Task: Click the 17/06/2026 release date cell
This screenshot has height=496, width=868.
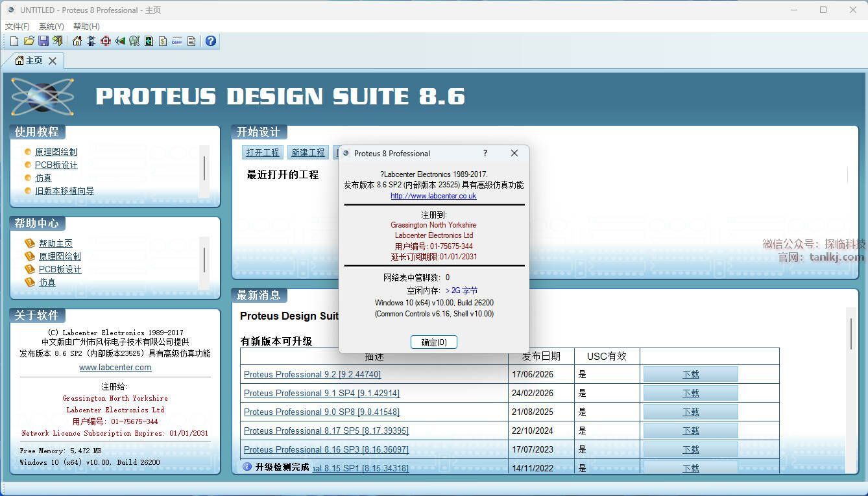Action: coord(541,374)
